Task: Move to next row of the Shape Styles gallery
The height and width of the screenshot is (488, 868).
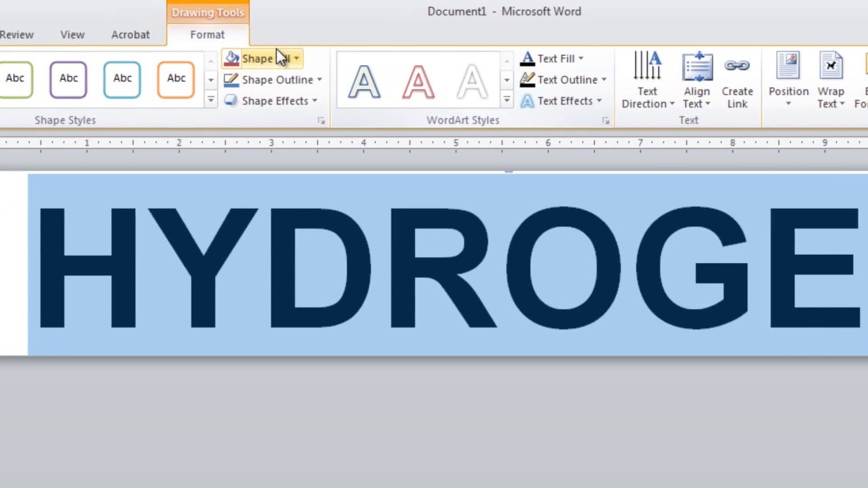Action: click(x=211, y=80)
